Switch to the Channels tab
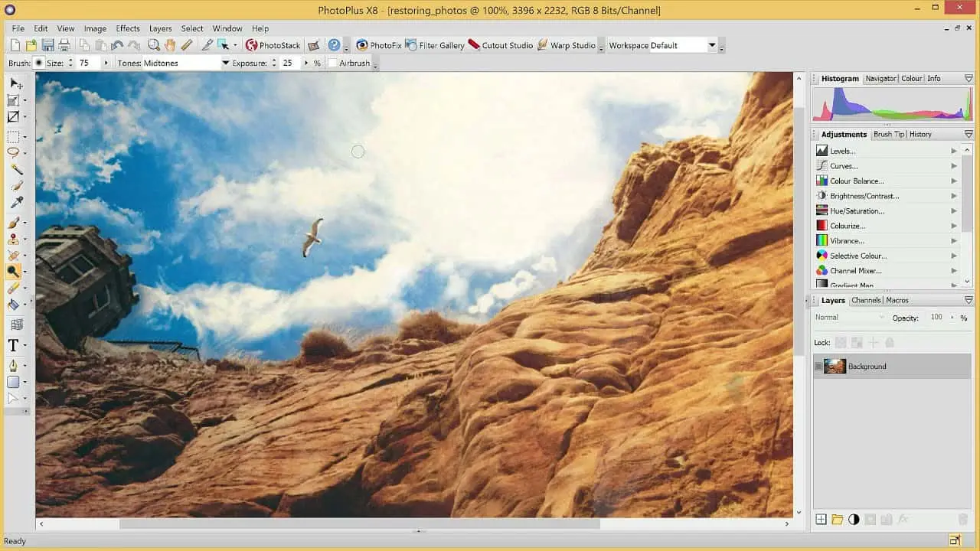 pos(866,301)
